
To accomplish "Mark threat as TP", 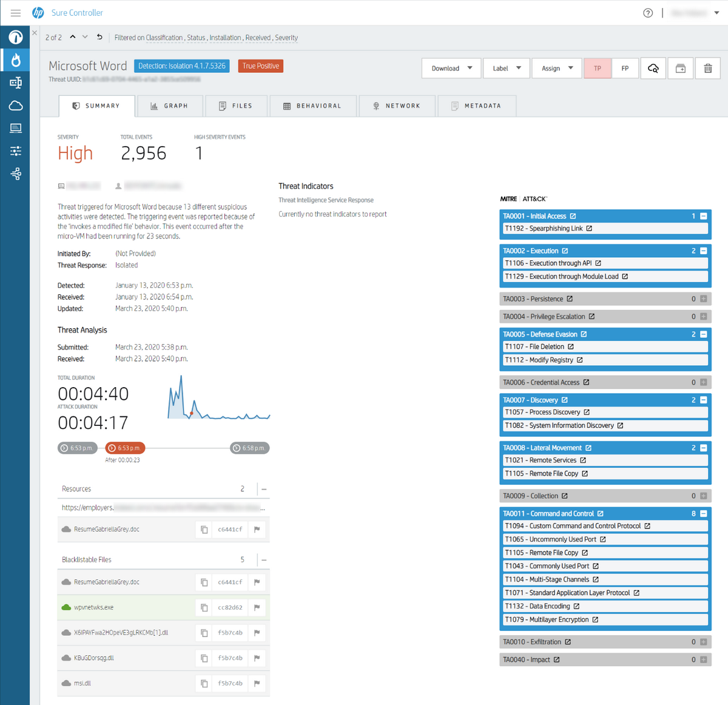I will tap(598, 69).
